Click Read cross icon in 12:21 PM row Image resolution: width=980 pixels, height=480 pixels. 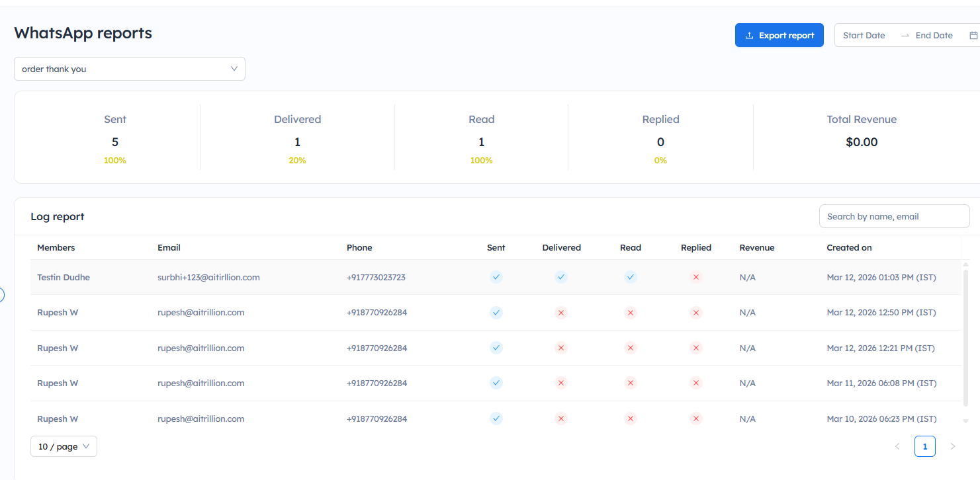631,348
